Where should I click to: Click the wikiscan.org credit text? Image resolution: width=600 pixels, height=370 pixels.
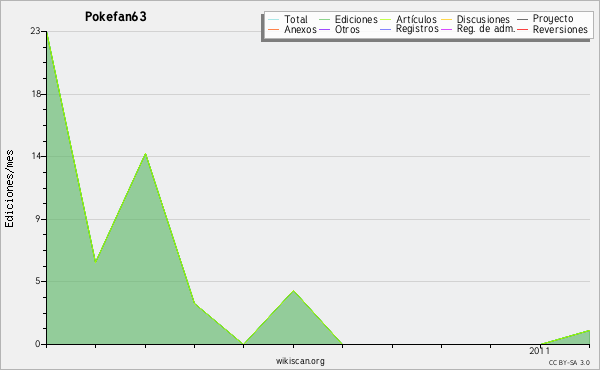(x=300, y=361)
